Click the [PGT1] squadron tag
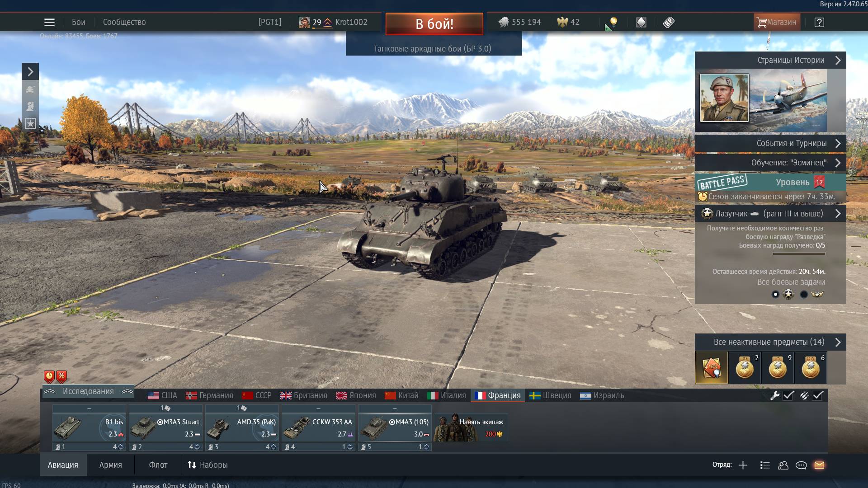Screen dimensions: 868x488 point(270,22)
